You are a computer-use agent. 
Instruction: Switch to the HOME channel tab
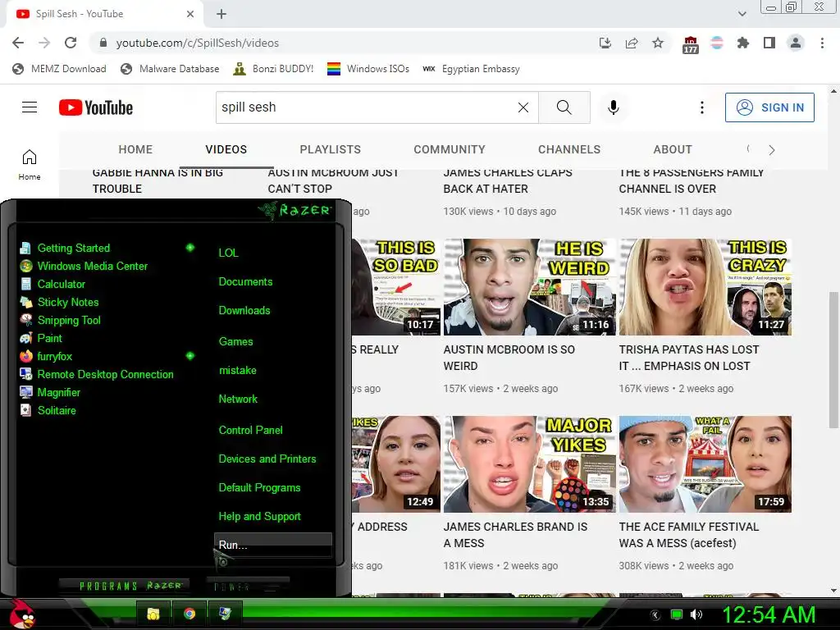135,149
